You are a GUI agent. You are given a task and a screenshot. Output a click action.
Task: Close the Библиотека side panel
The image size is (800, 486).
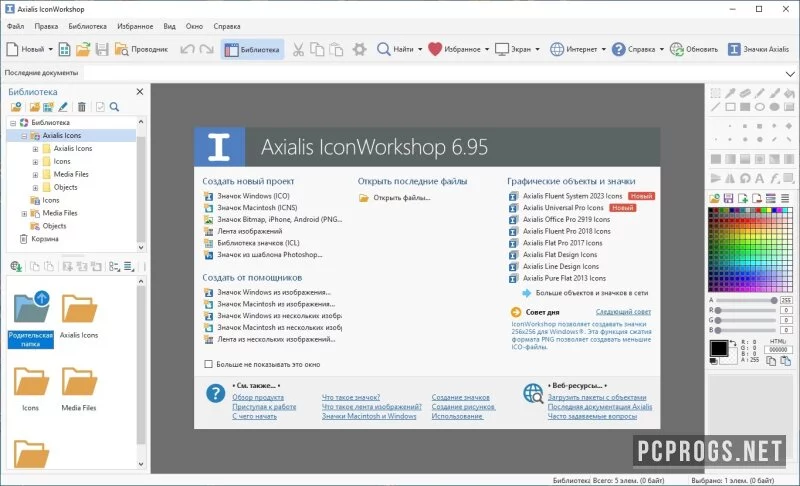[x=140, y=92]
